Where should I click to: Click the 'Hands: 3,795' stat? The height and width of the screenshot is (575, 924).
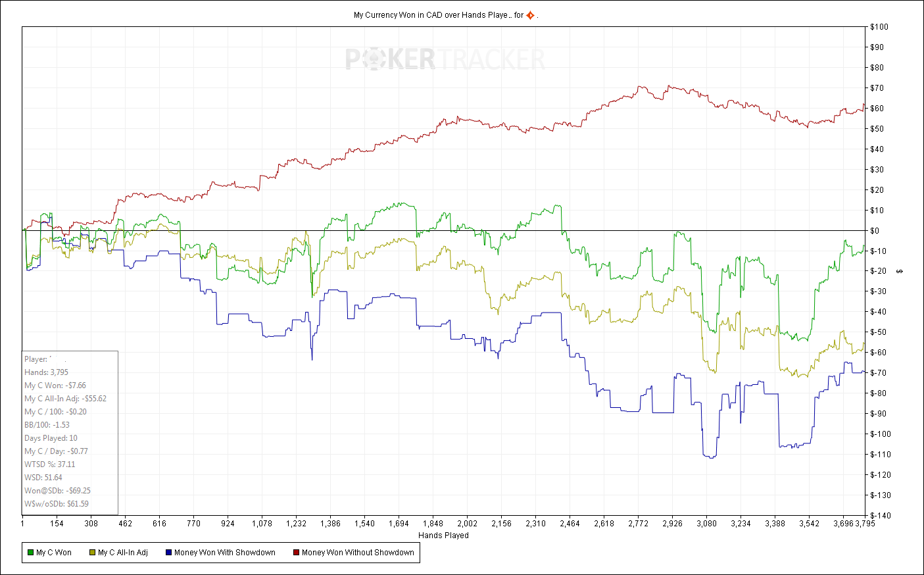pos(46,372)
